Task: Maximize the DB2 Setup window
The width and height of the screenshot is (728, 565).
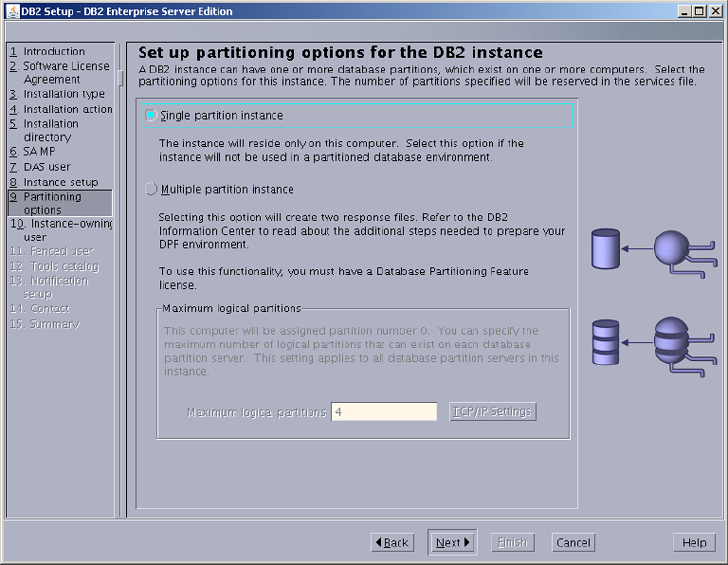Action: 700,11
